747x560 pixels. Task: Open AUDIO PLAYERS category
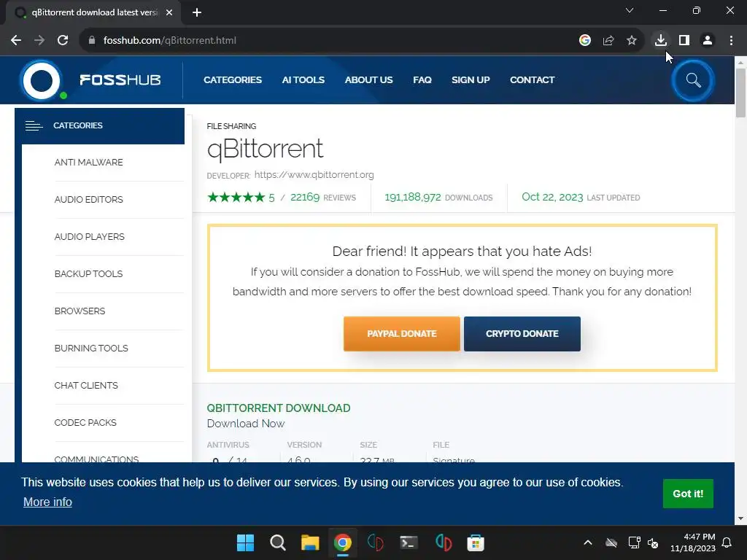point(89,237)
